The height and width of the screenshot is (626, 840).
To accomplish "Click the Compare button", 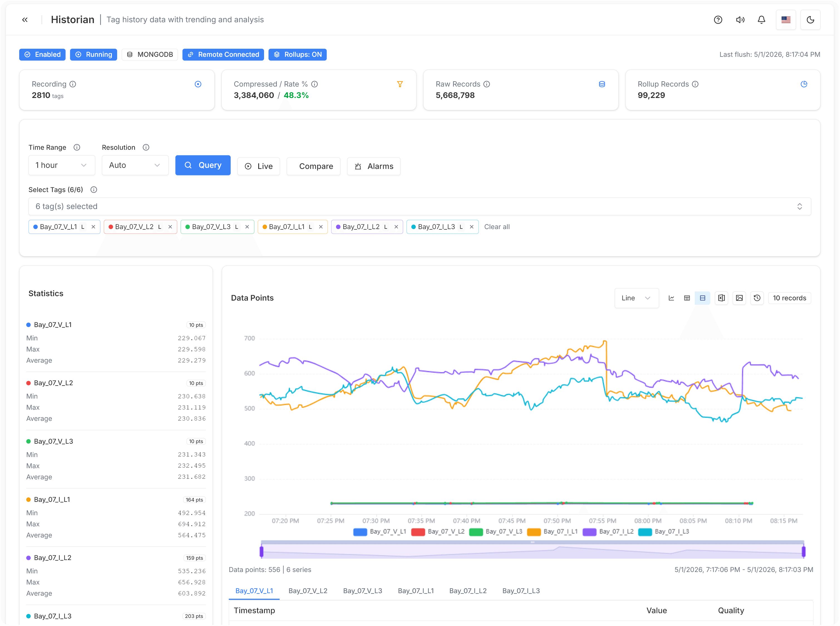I will tap(313, 166).
